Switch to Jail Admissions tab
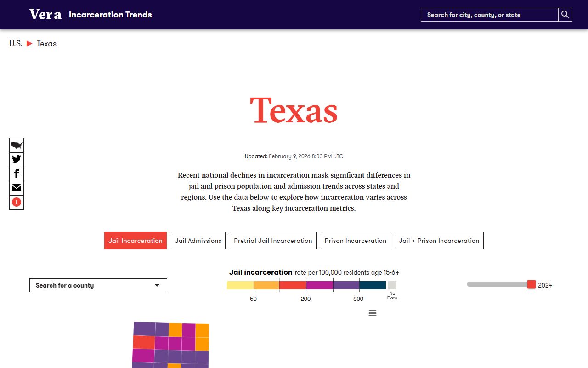This screenshot has height=368, width=588. [x=198, y=241]
